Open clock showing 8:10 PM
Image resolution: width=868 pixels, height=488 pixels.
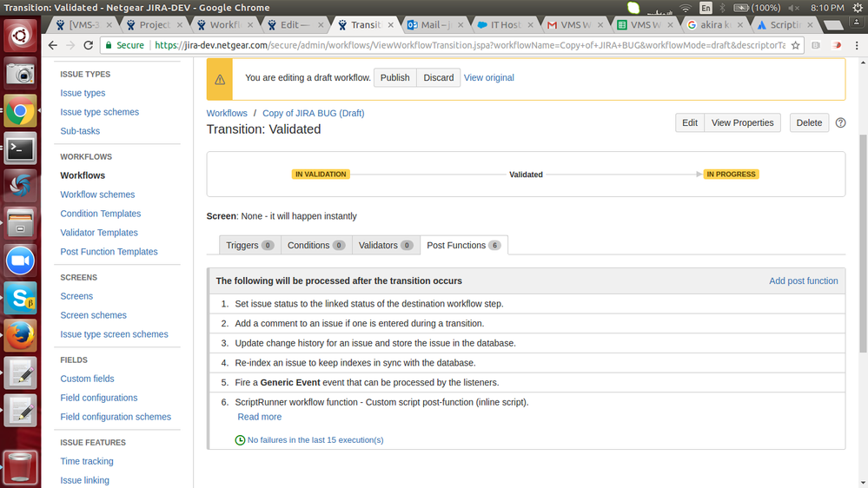click(x=827, y=8)
